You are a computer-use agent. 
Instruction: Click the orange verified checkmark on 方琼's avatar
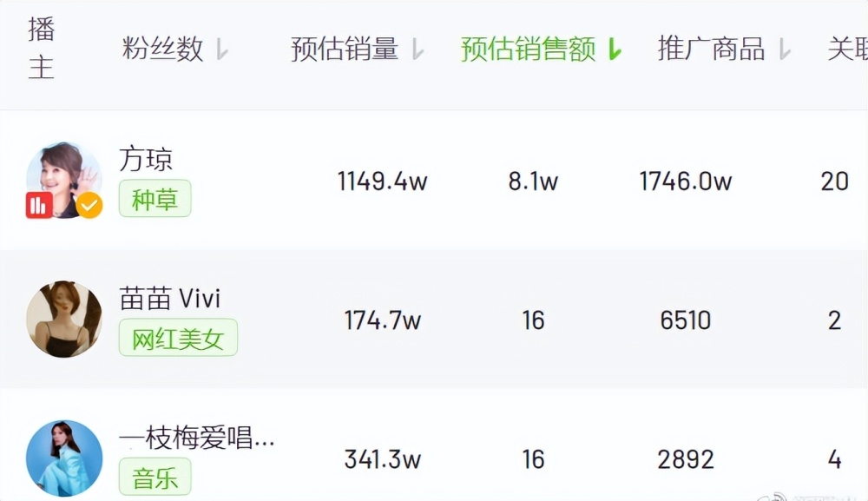[89, 206]
